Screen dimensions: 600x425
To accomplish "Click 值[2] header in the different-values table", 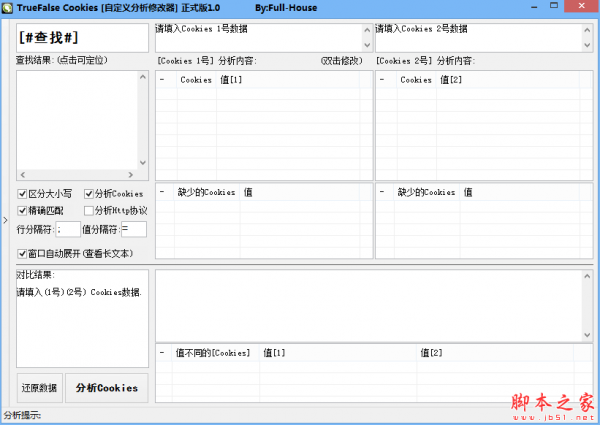I will pos(495,353).
